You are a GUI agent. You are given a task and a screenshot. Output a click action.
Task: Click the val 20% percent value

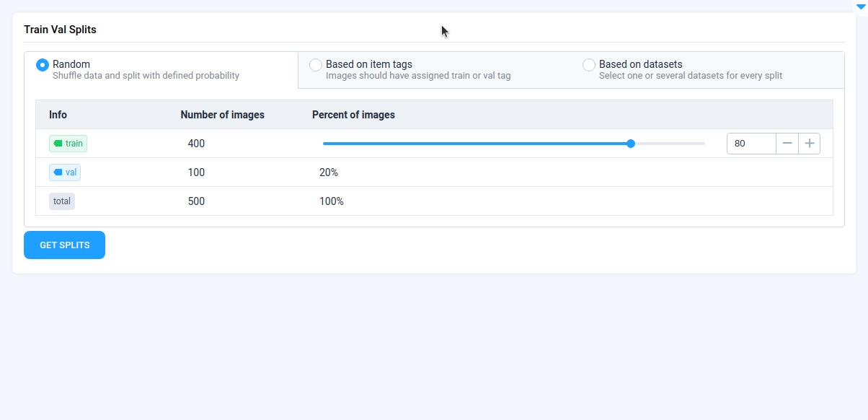click(329, 172)
